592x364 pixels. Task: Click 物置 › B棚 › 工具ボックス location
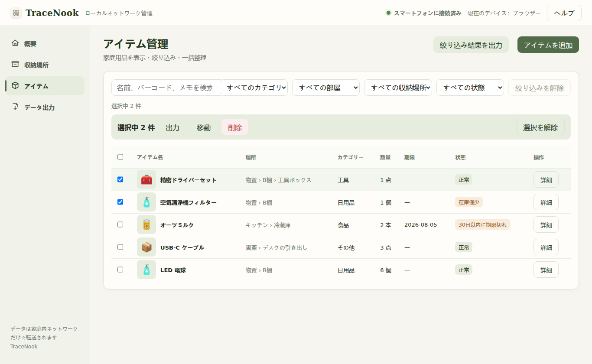click(279, 180)
